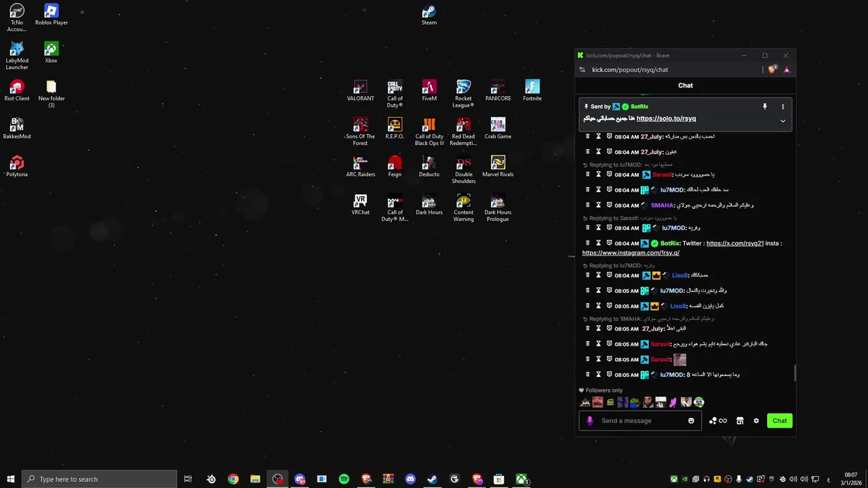The image size is (868, 488).
Task: Select the Xbox desktop icon
Action: click(x=51, y=53)
